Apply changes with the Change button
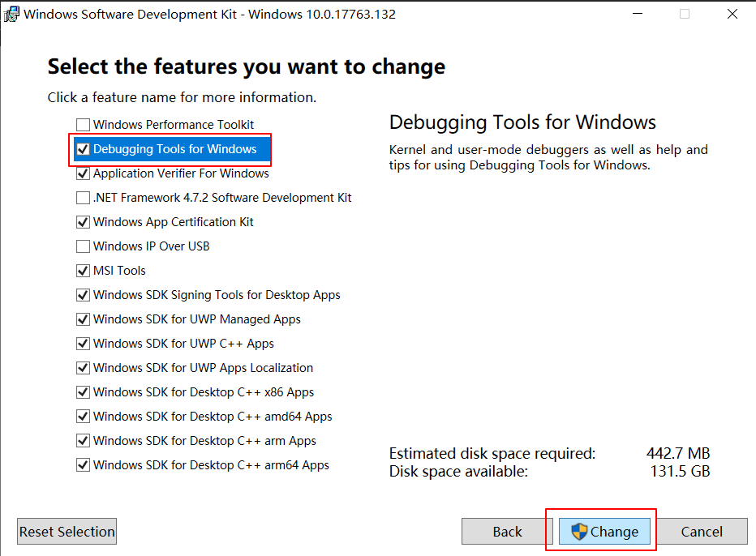756x556 pixels. coord(604,532)
